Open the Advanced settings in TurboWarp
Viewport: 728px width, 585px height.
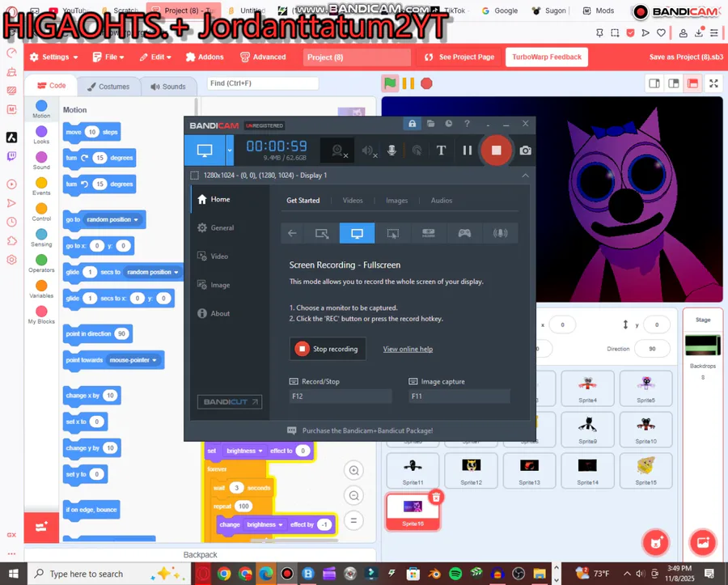(263, 57)
